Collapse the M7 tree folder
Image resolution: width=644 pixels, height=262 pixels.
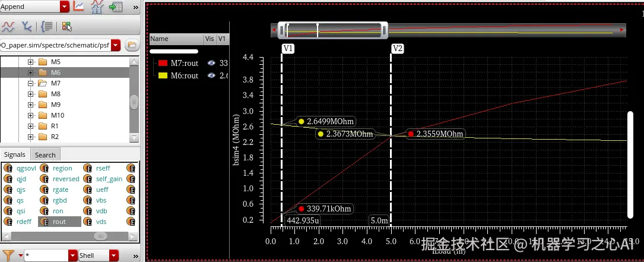[x=30, y=84]
